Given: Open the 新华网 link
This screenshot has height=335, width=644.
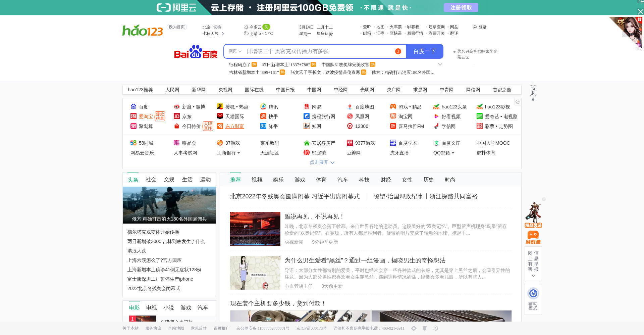Looking at the screenshot, I should pyautogui.click(x=199, y=90).
